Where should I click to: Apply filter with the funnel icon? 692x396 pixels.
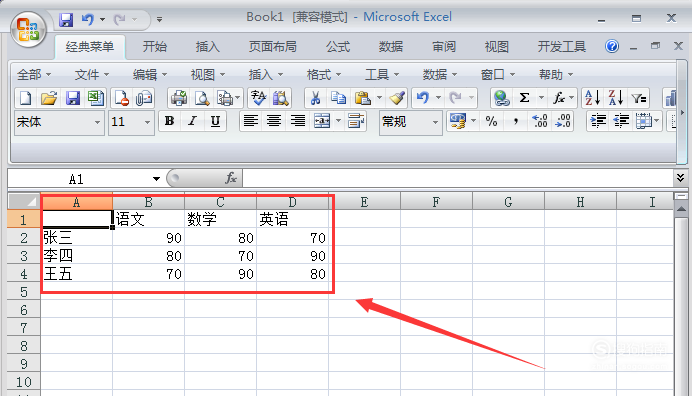click(x=639, y=98)
